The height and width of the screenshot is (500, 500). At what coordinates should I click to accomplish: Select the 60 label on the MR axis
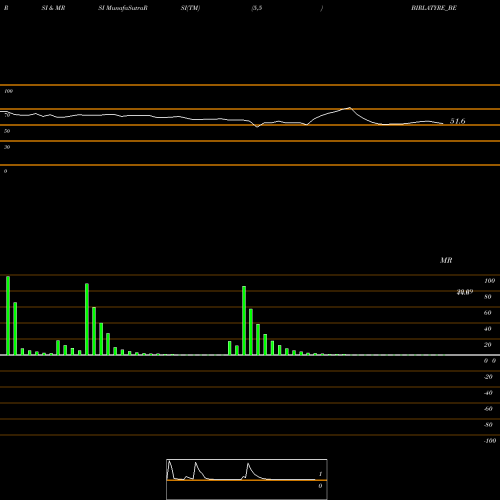(488, 313)
